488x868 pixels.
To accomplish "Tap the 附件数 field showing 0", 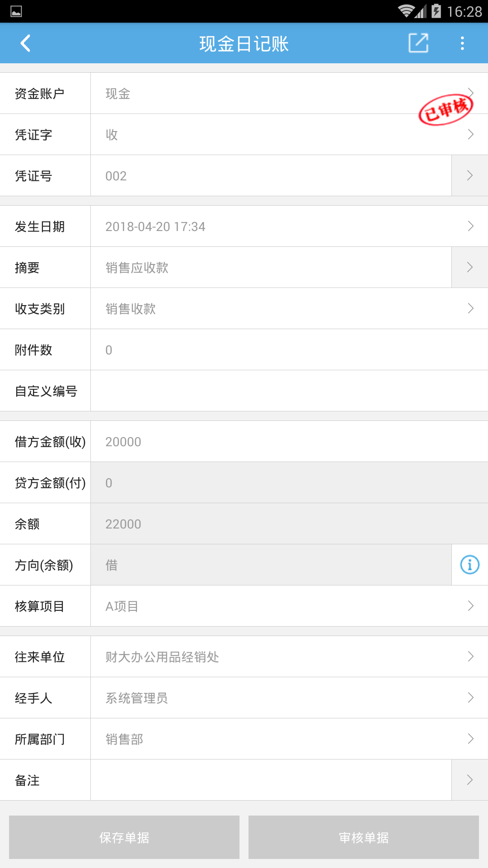I will [289, 349].
